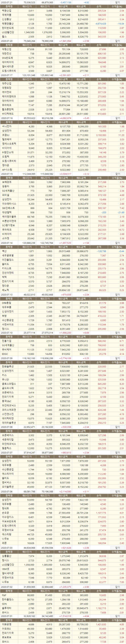Click the 오이솔루션 stock name
126x644 pixels.
[x=8, y=487]
